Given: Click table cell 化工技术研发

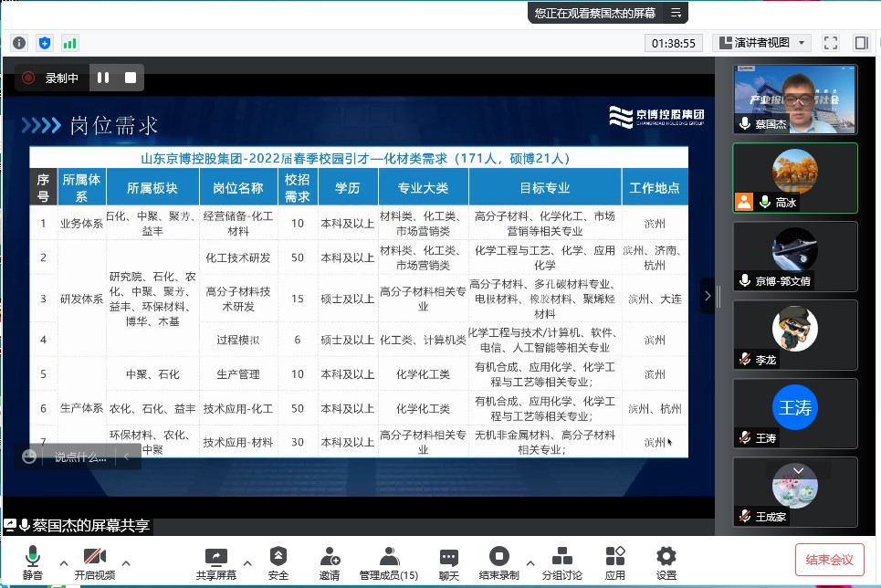Looking at the screenshot, I should tap(237, 257).
